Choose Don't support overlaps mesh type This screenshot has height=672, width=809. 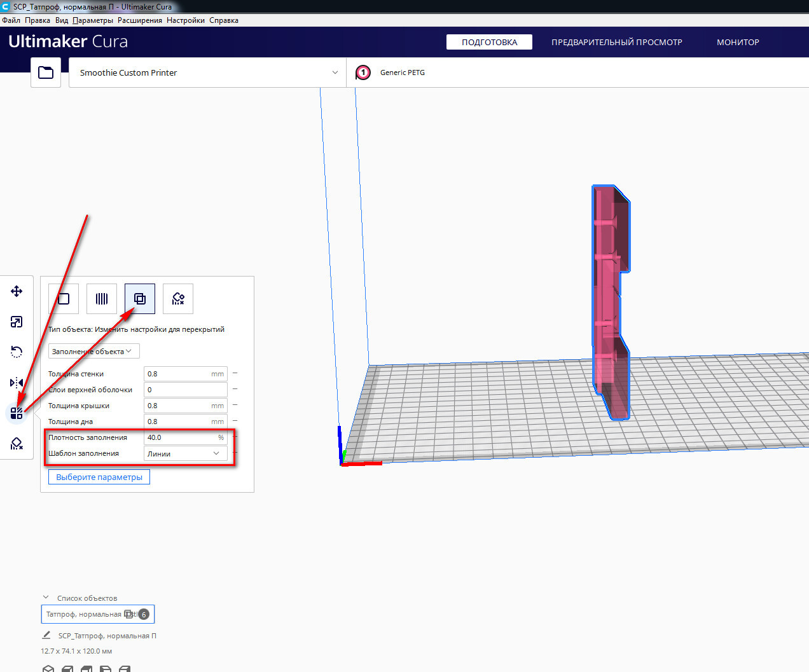point(178,299)
